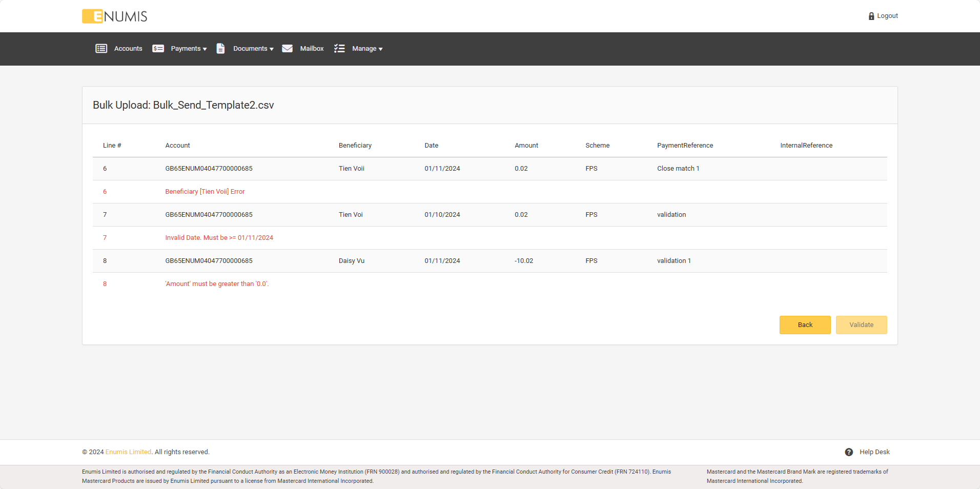The width and height of the screenshot is (980, 489).
Task: Select the Beneficiary Tien Voii error message
Action: pos(205,192)
